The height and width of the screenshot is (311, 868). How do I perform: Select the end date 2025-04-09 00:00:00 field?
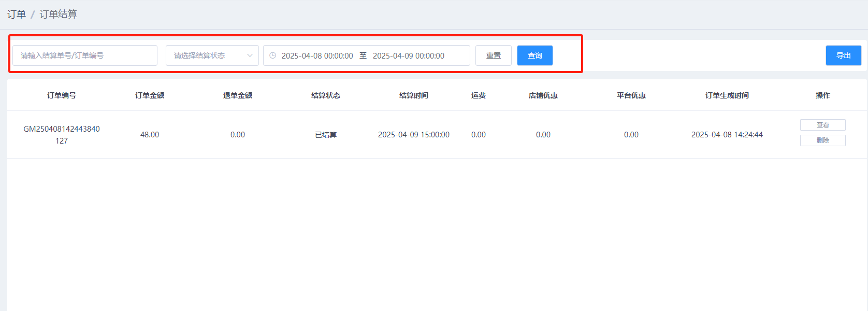point(408,56)
